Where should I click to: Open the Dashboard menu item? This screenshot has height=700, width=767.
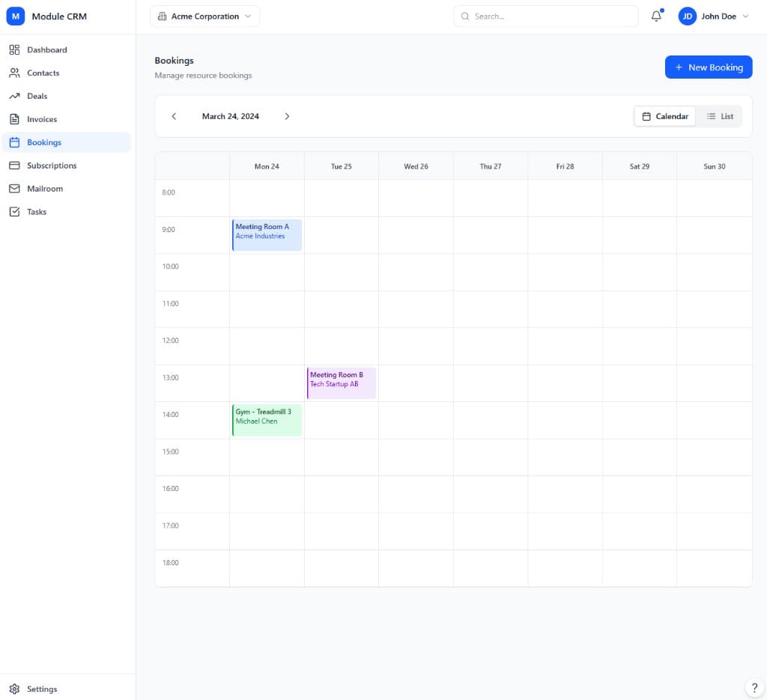point(67,50)
